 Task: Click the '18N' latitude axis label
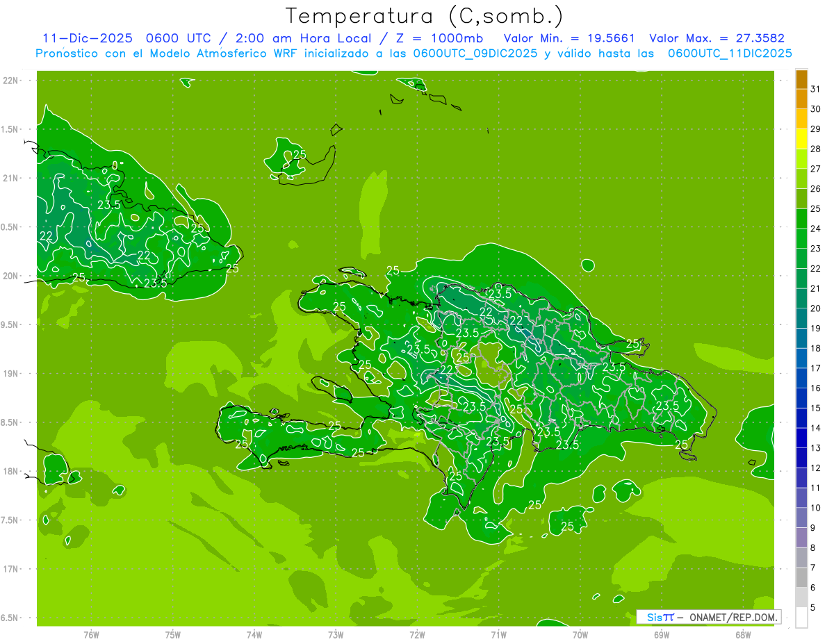pyautogui.click(x=11, y=471)
